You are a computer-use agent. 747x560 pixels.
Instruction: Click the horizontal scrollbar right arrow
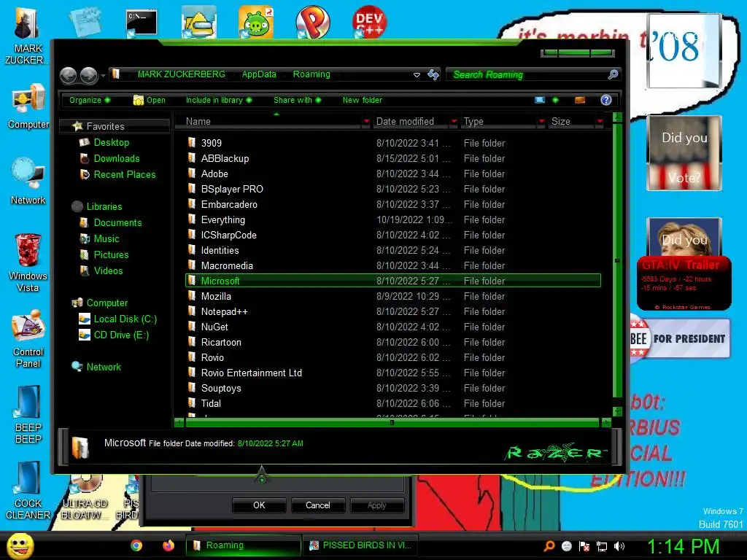(x=606, y=422)
